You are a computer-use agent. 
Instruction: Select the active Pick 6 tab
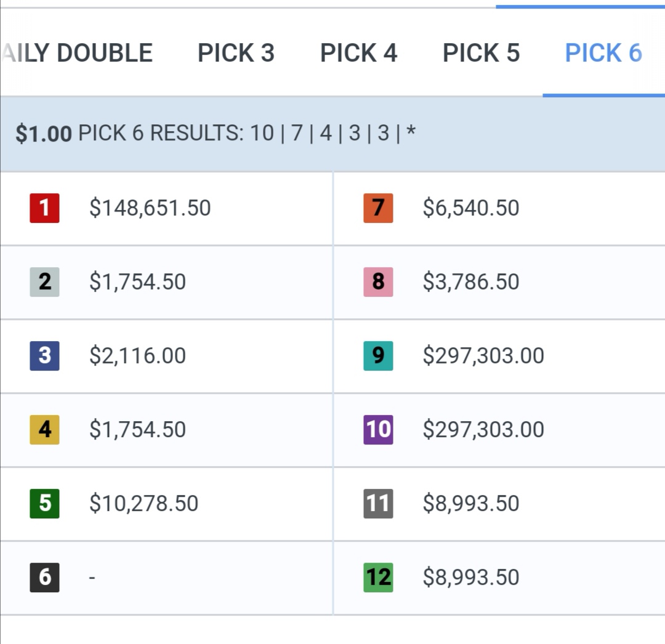603,53
